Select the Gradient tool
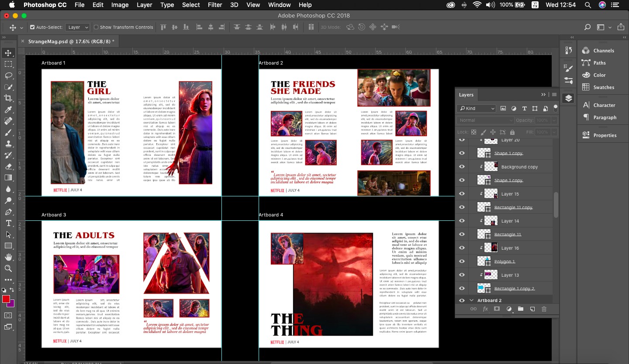 [8, 178]
